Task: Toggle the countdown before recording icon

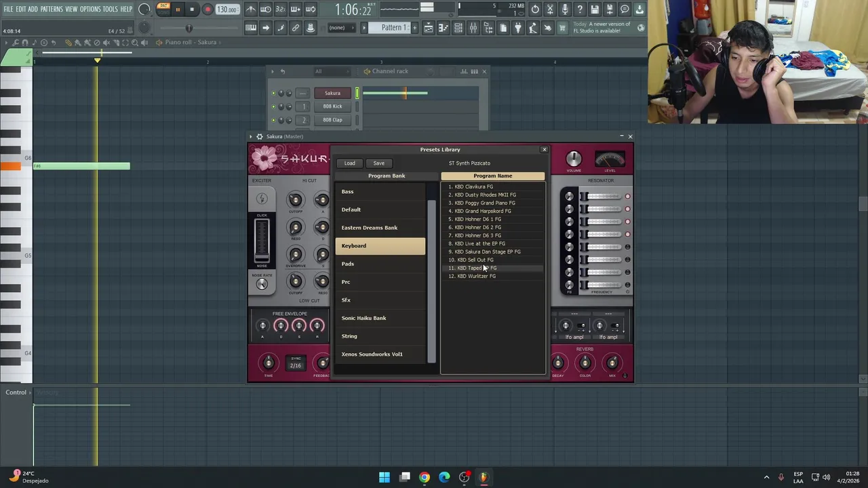Action: click(281, 9)
